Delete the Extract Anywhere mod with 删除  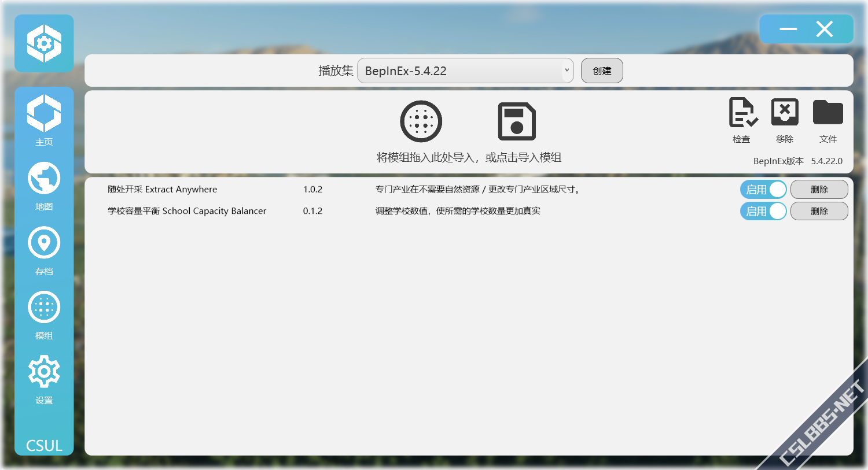819,190
